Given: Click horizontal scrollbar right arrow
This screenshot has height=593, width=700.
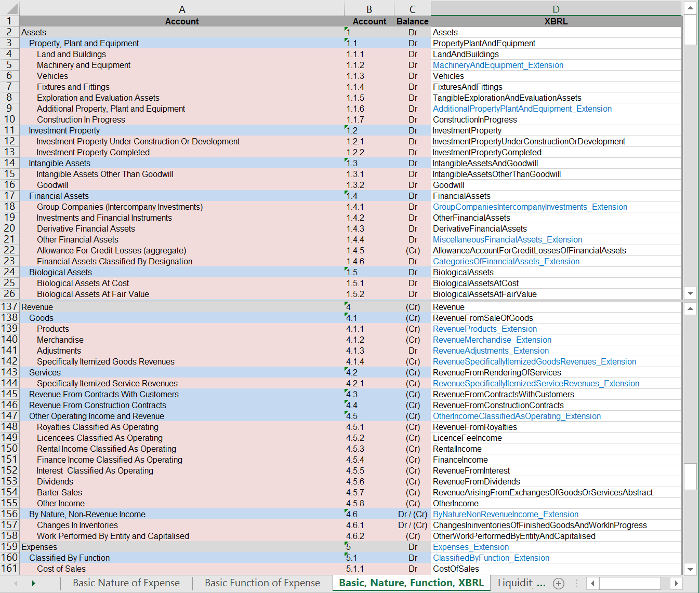Looking at the screenshot, I should pyautogui.click(x=676, y=583).
